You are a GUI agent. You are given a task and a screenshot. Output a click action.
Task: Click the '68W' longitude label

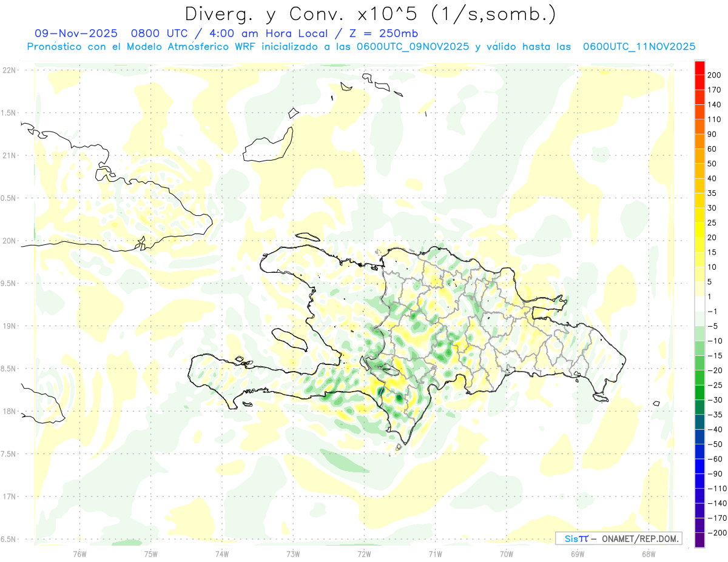point(648,554)
